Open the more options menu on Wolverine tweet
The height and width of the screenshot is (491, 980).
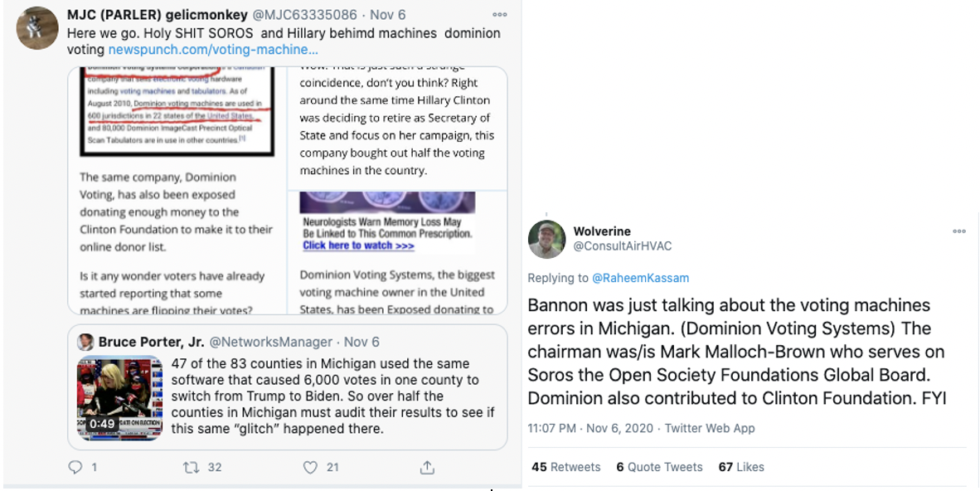click(x=959, y=231)
